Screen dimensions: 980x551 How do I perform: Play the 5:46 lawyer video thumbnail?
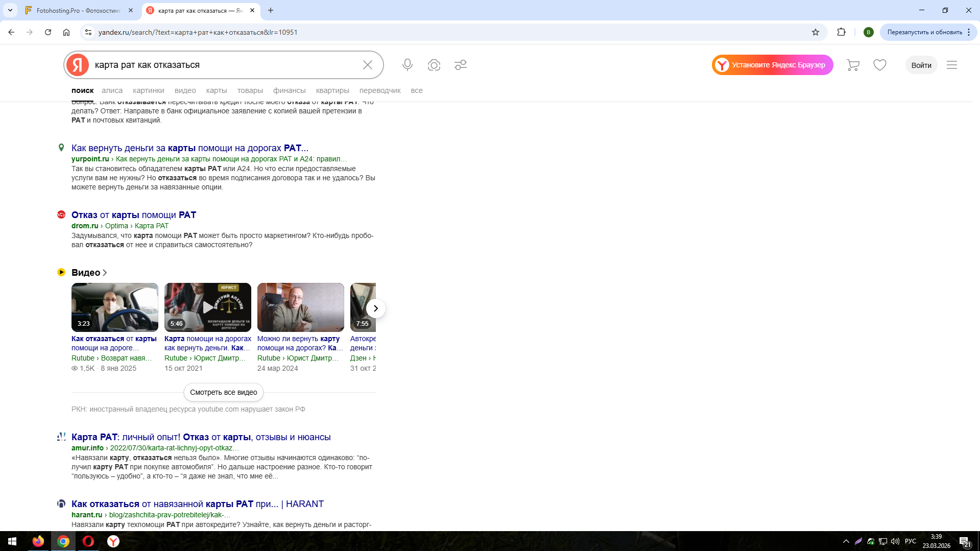point(208,307)
